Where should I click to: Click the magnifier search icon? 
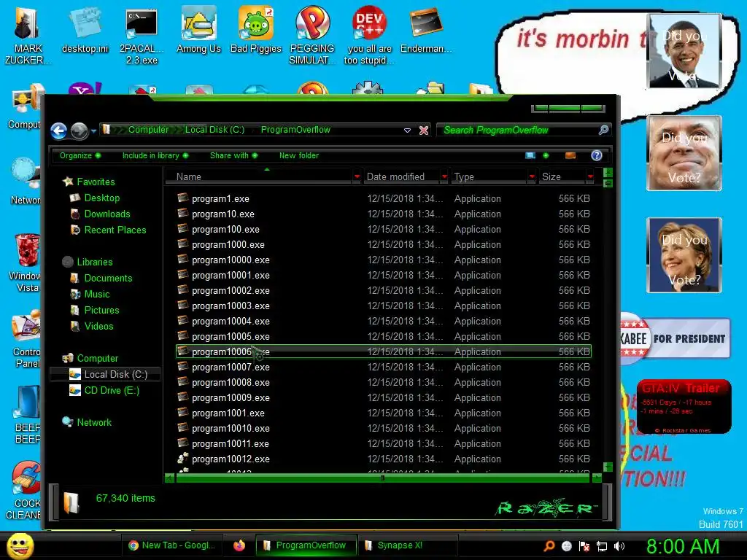603,130
